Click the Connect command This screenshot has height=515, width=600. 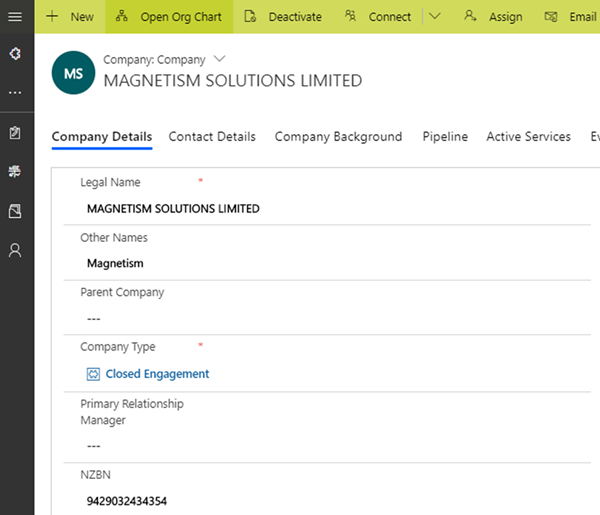pos(378,17)
